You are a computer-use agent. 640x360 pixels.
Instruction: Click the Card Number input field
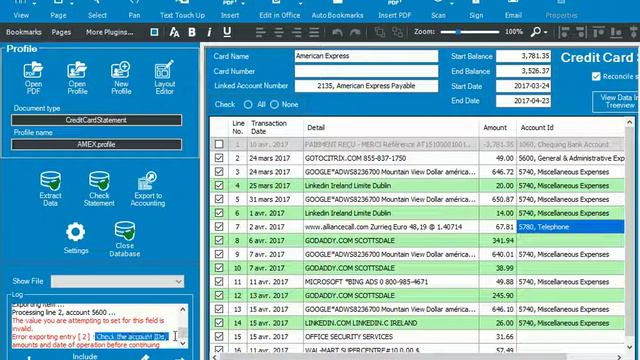click(366, 71)
